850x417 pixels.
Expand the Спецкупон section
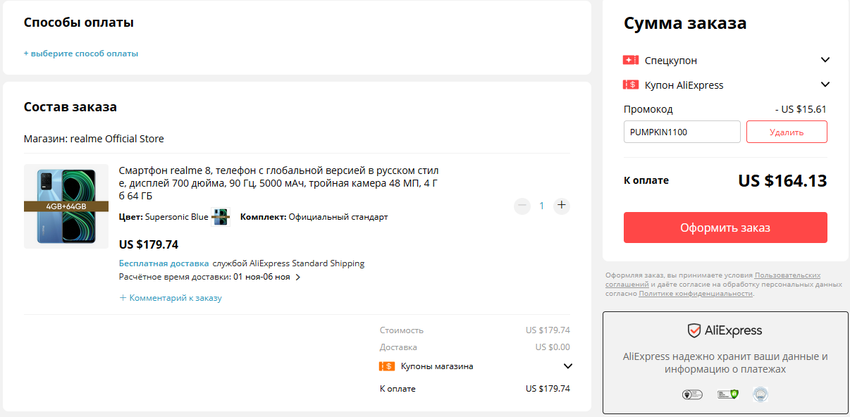[825, 60]
